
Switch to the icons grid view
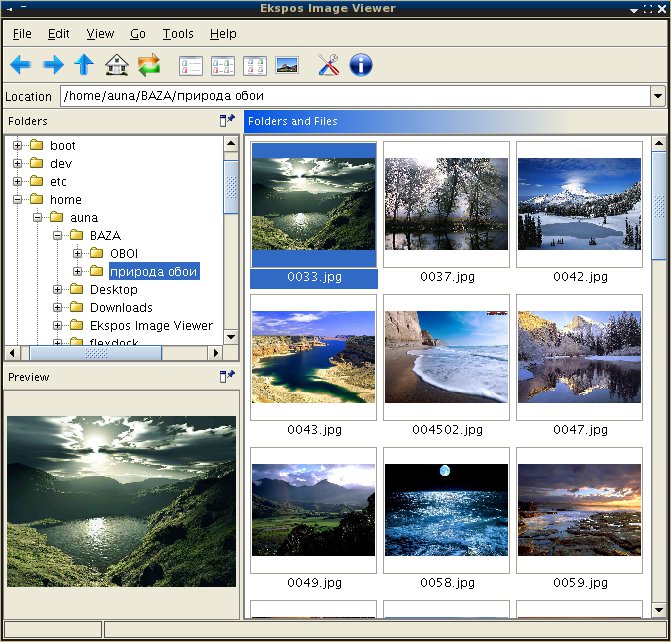(255, 66)
